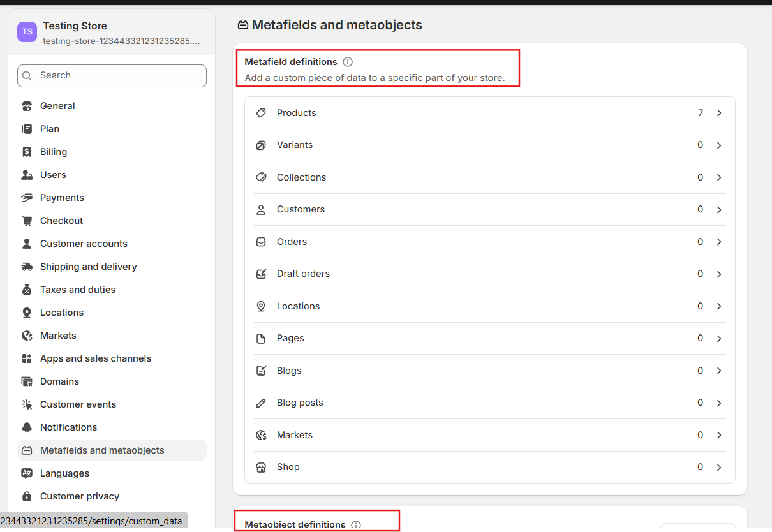
Task: Click the Products tag icon
Action: coord(261,113)
